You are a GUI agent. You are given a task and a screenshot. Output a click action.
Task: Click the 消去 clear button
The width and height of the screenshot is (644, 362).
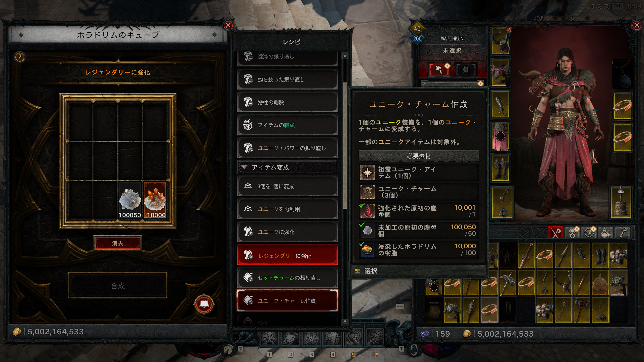(x=117, y=243)
